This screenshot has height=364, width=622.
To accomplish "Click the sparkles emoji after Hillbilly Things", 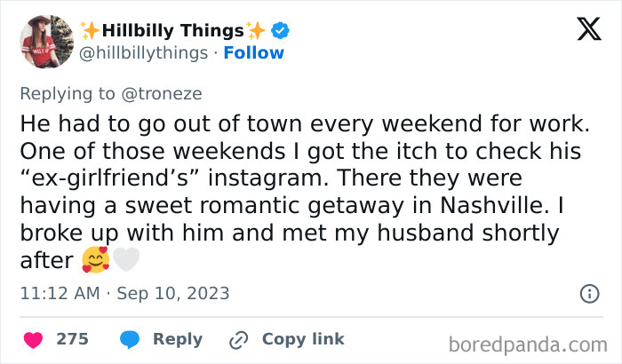I will tap(257, 30).
